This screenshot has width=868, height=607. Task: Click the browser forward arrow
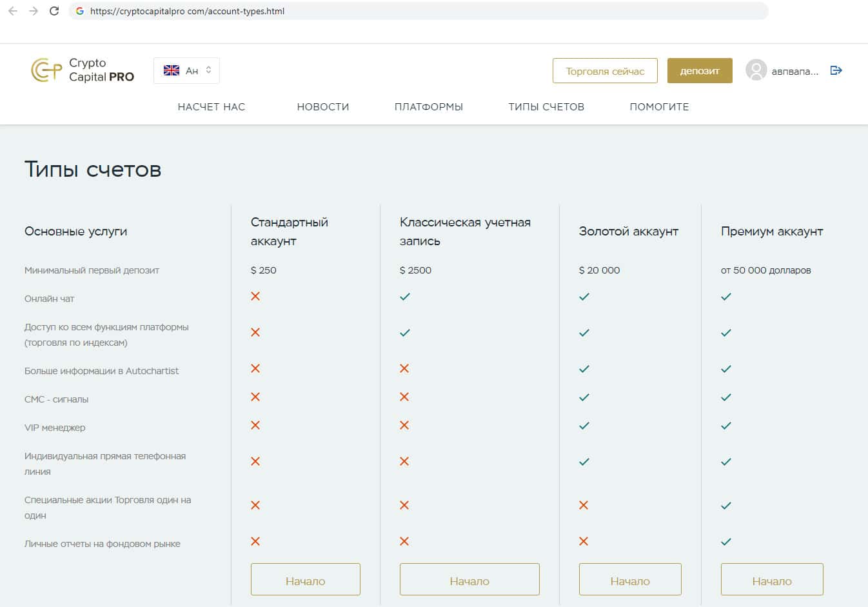click(34, 11)
